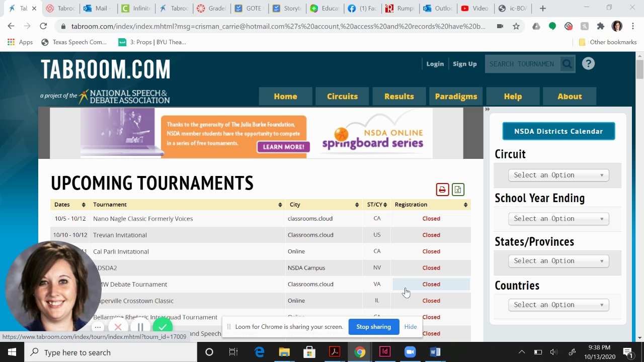Open a new browser tab
Screen dimensions: 644x362
pos(542,8)
